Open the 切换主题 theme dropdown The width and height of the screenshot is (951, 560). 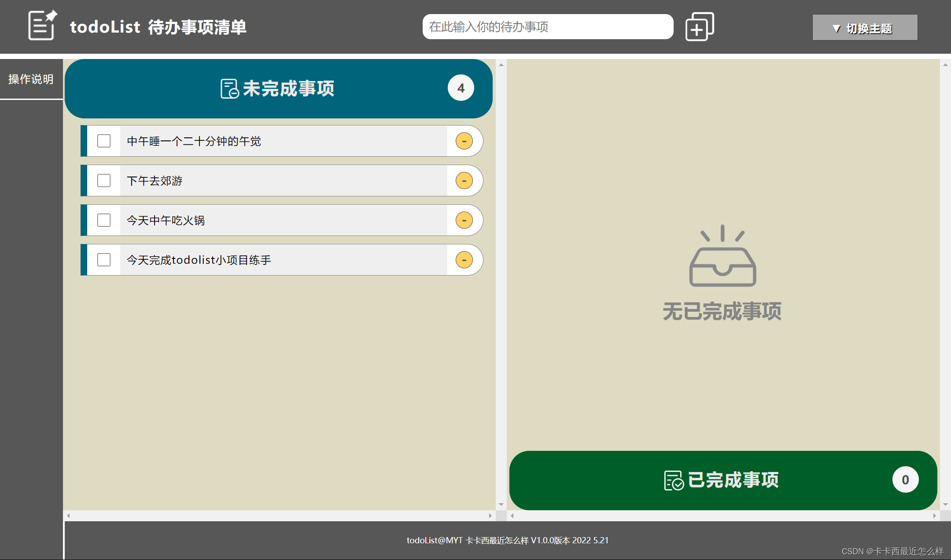point(865,28)
